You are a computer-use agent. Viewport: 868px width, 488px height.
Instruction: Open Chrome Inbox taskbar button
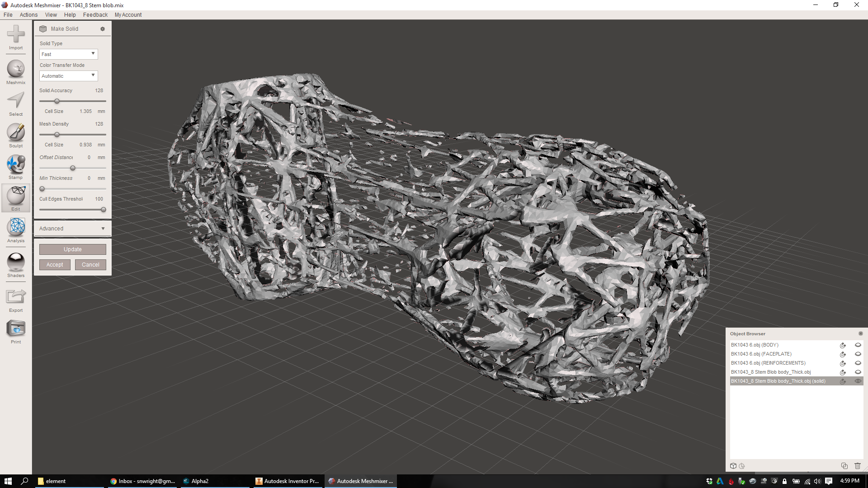(x=142, y=481)
